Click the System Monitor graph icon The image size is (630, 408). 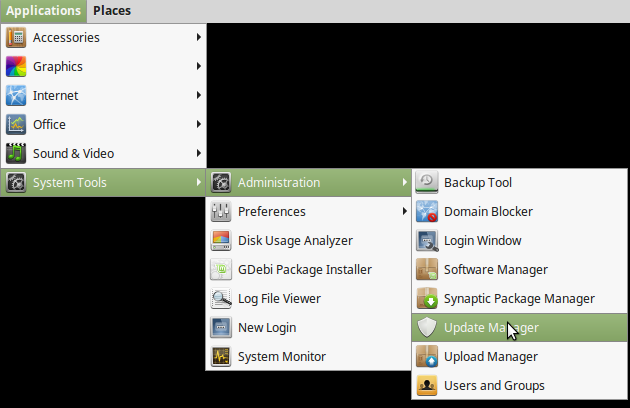tap(221, 356)
